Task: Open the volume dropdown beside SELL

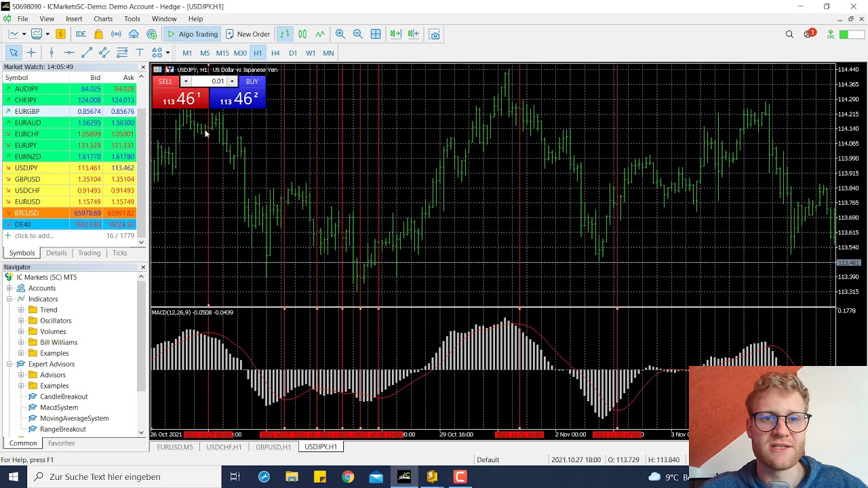Action: coord(185,81)
